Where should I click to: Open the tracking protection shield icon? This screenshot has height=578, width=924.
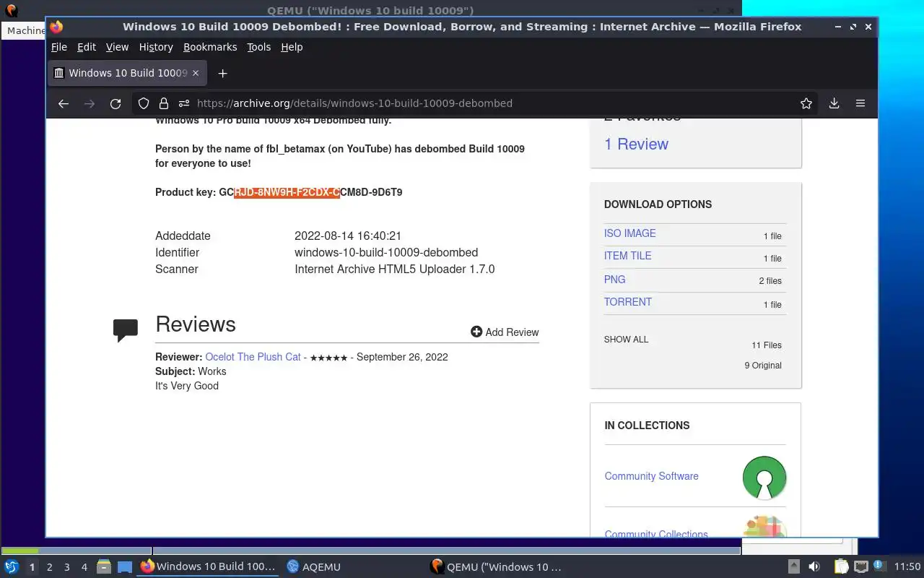pyautogui.click(x=144, y=103)
